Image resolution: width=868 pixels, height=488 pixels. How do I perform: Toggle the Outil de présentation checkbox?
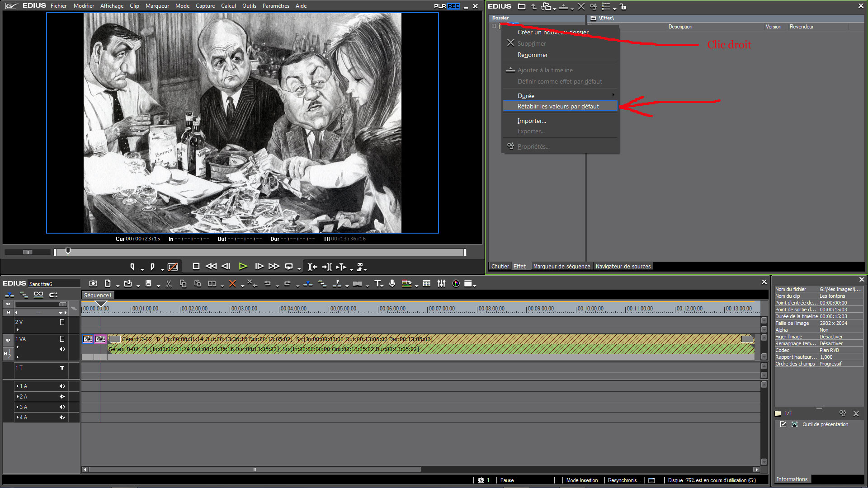(x=783, y=424)
